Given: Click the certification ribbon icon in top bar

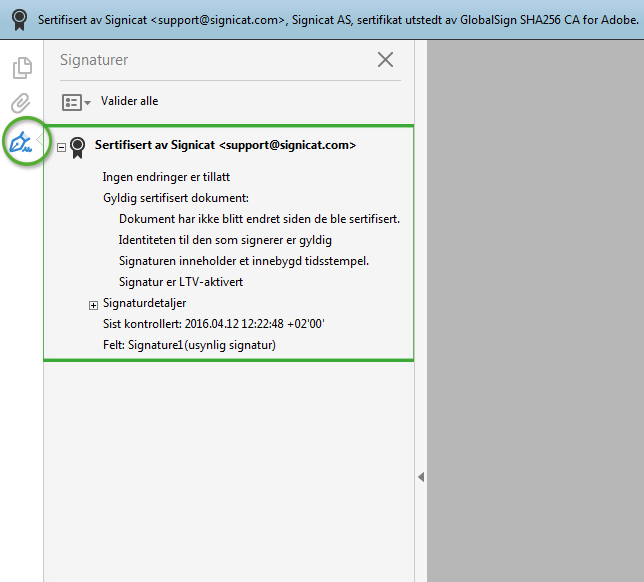Looking at the screenshot, I should tap(19, 20).
